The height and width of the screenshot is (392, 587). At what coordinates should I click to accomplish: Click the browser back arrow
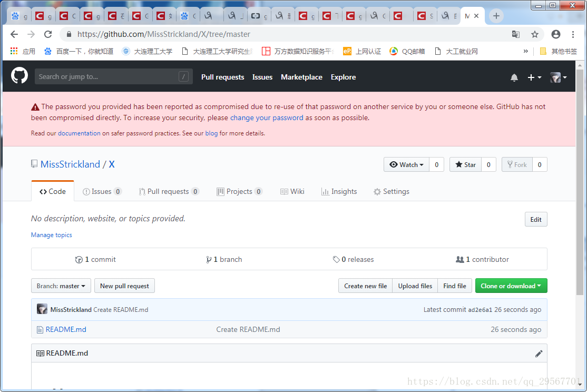[x=14, y=34]
